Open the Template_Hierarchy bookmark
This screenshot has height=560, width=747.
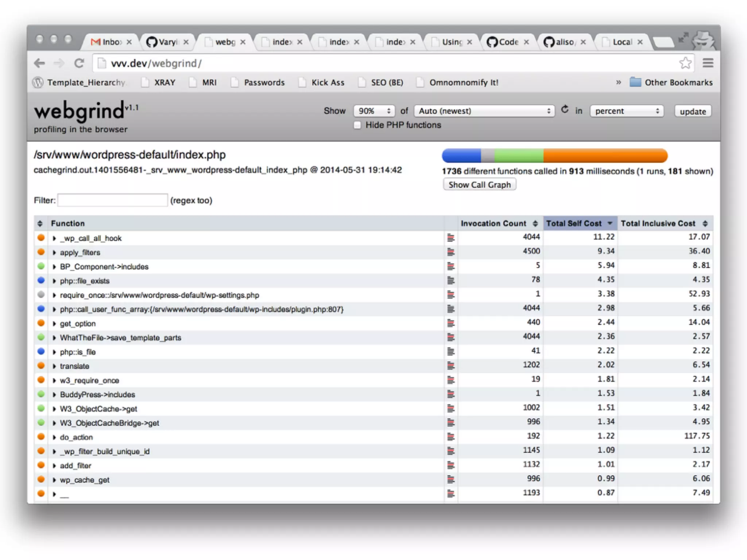(x=80, y=82)
